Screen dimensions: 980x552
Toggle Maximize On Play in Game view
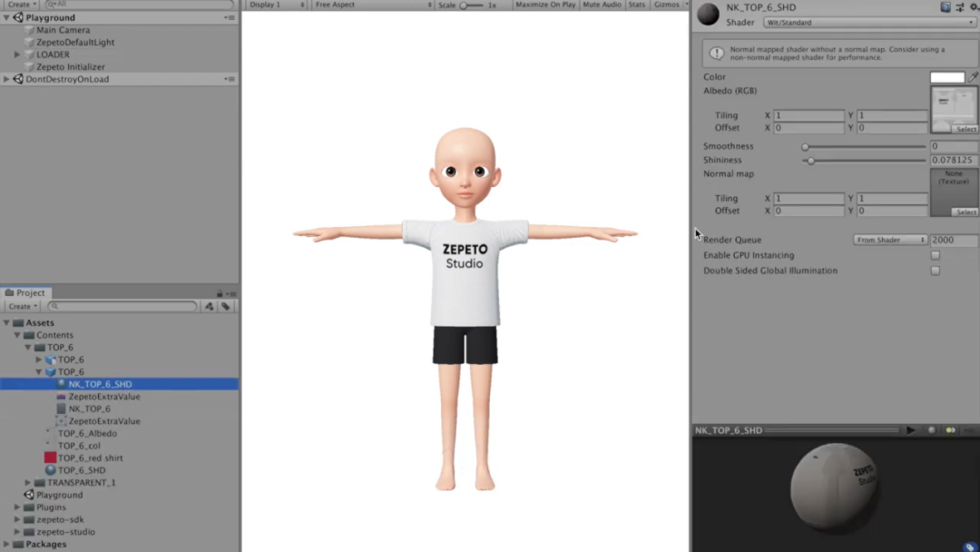click(x=544, y=5)
